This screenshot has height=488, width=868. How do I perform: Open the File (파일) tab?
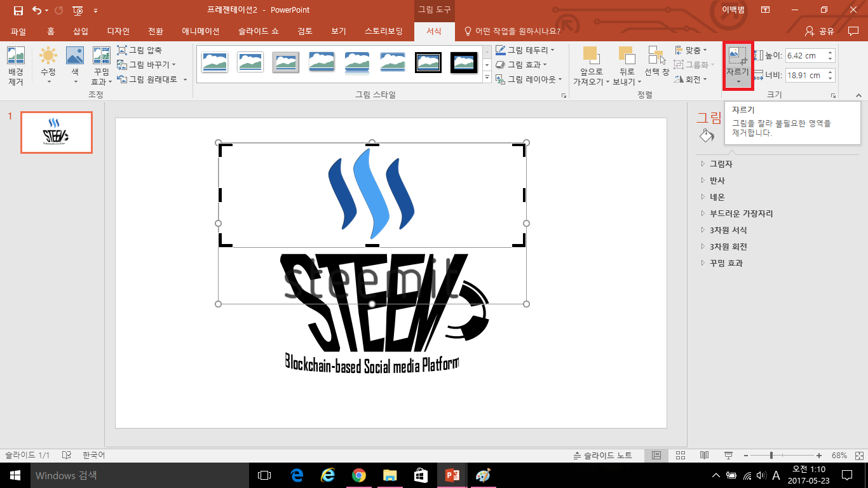(18, 31)
